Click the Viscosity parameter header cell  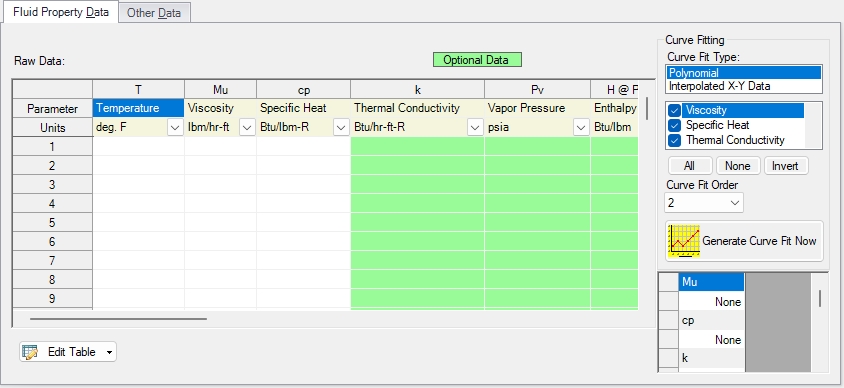(x=221, y=108)
